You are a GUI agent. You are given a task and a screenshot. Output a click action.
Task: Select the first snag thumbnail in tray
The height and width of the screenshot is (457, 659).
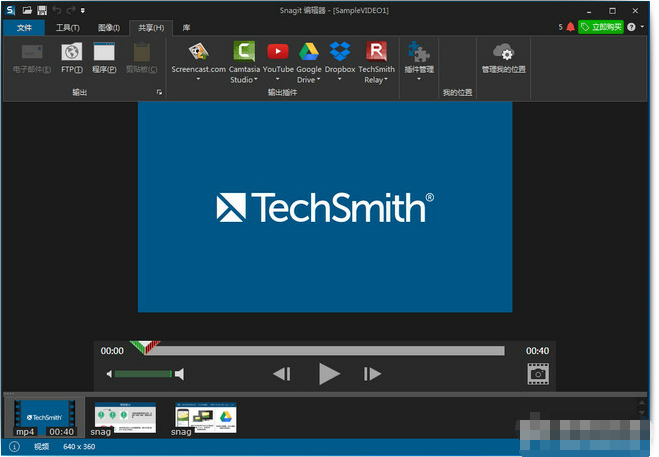[x=125, y=418]
